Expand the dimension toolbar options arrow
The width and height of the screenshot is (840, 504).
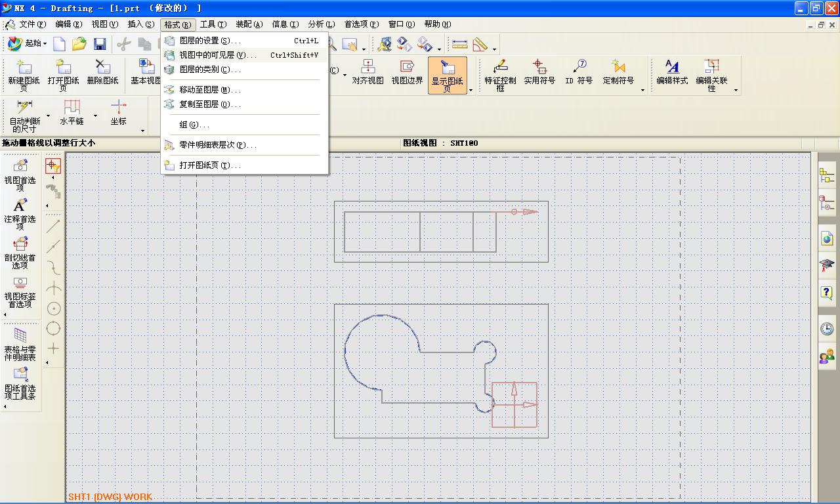(142, 131)
